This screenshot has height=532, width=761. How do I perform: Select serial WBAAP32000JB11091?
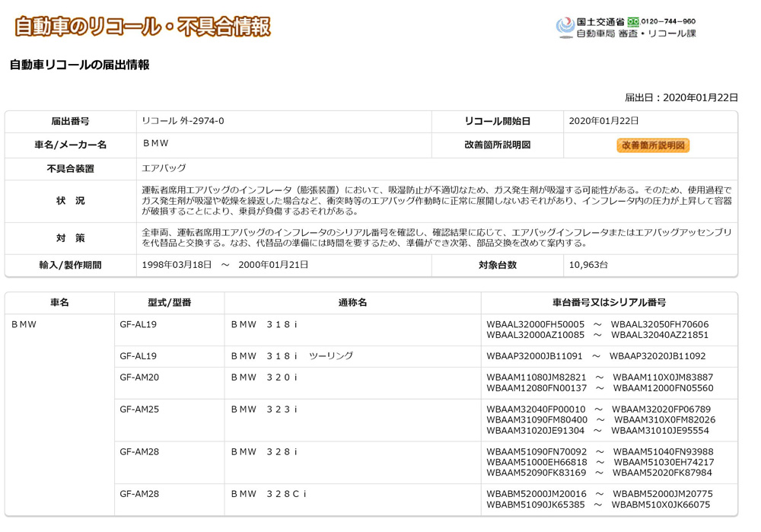tap(534, 355)
